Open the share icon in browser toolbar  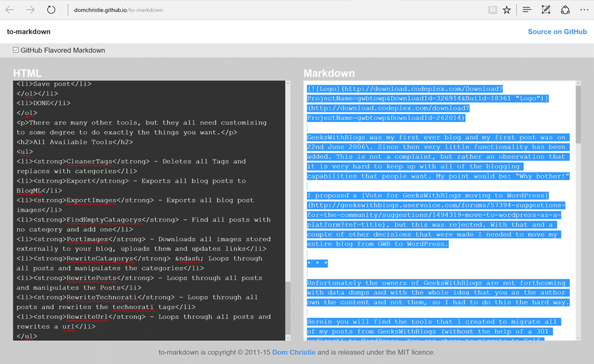[x=565, y=10]
